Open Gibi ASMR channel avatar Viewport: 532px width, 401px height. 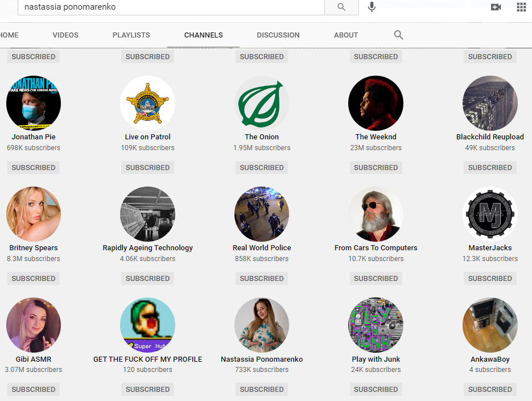[34, 325]
